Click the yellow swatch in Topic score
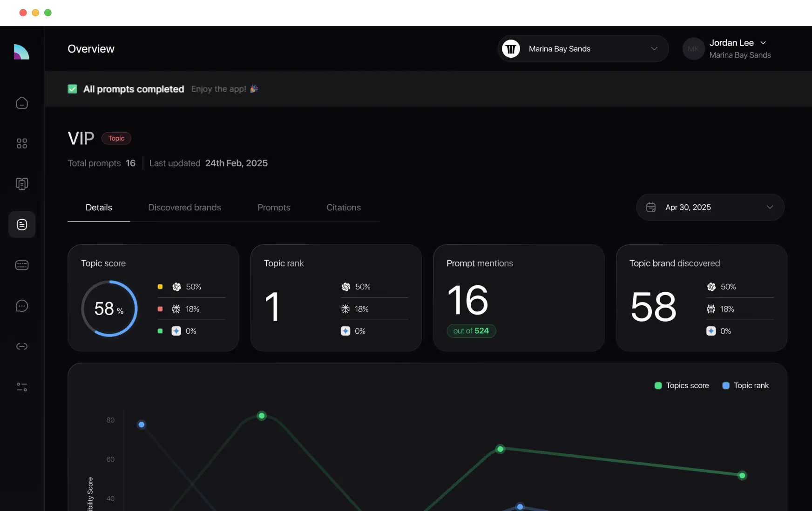 160,287
